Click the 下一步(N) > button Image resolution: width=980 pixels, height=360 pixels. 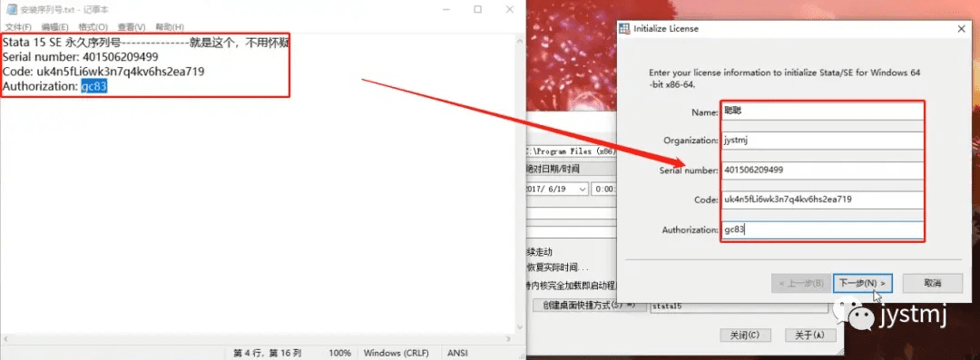863,283
